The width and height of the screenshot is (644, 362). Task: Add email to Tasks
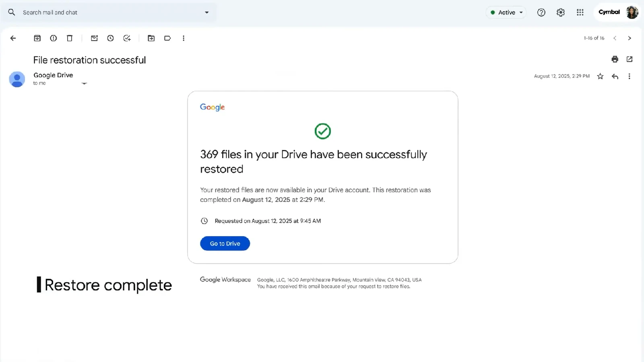tap(127, 38)
